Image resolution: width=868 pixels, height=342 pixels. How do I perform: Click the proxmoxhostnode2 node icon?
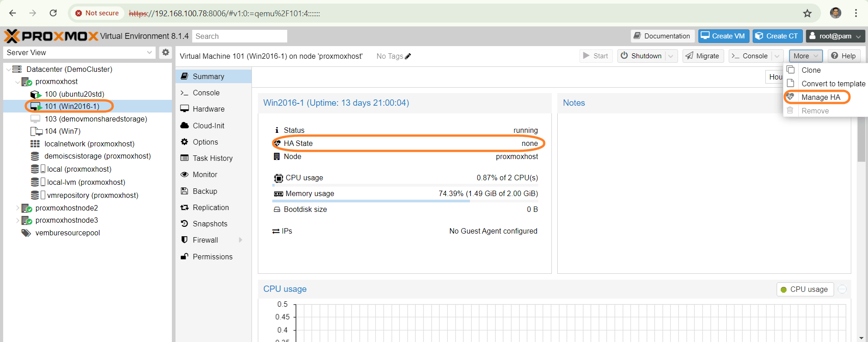coord(27,208)
